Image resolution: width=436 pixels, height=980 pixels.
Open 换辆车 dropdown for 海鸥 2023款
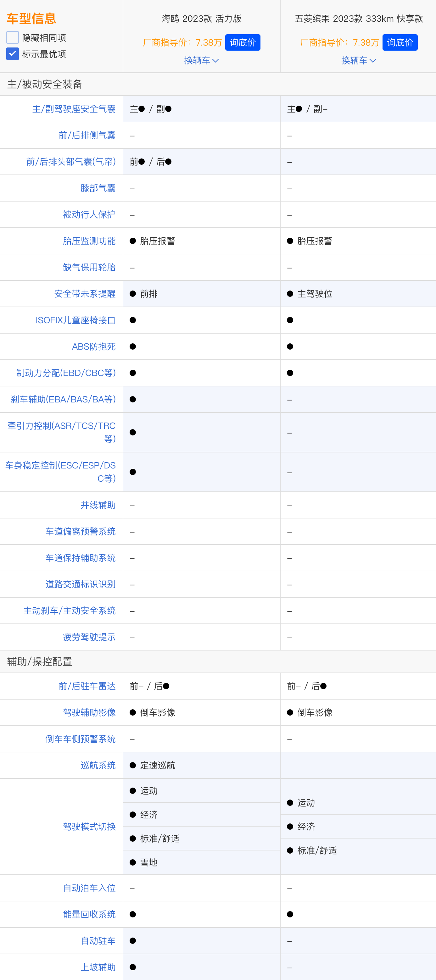pyautogui.click(x=201, y=60)
